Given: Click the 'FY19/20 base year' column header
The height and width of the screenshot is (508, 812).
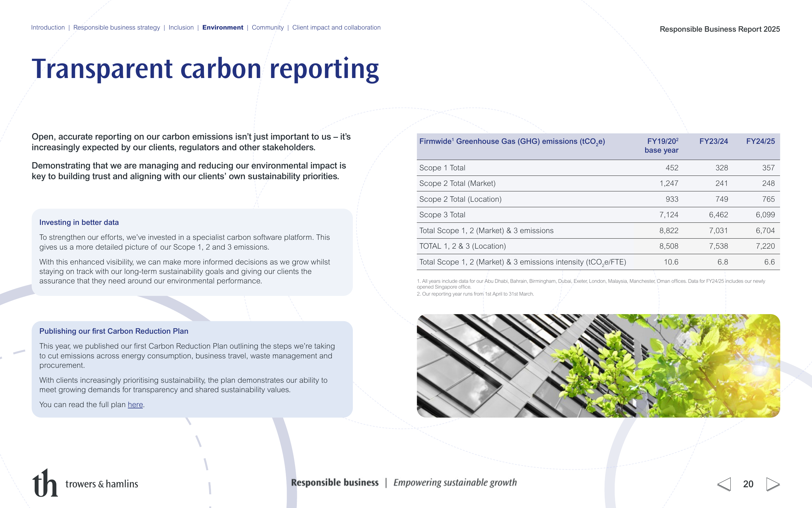Looking at the screenshot, I should tap(661, 145).
